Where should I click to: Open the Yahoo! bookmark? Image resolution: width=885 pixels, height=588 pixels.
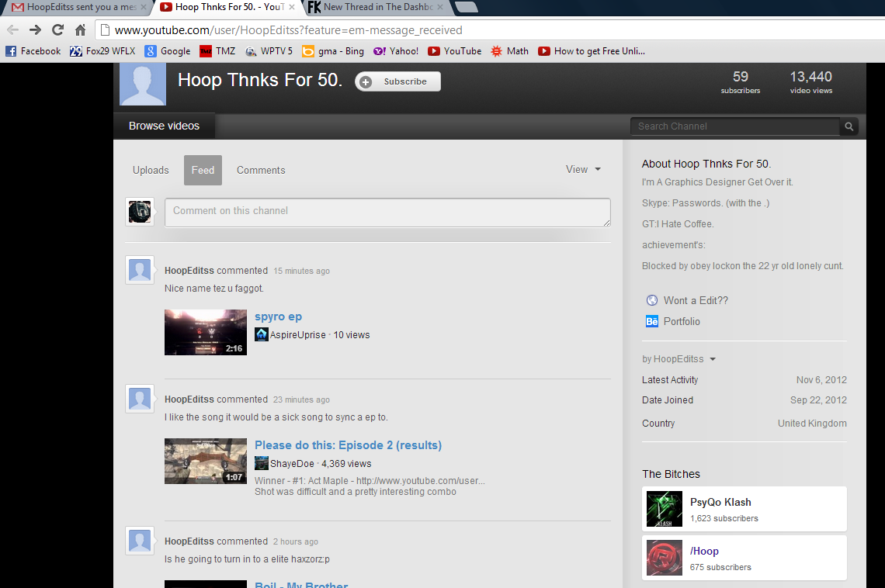point(396,51)
